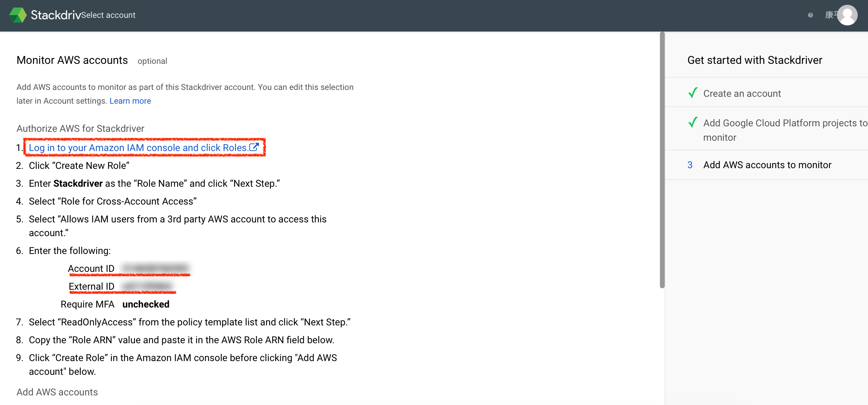Select the numbered step 3 indicator
Screen dimensions: 868x405
tap(690, 165)
